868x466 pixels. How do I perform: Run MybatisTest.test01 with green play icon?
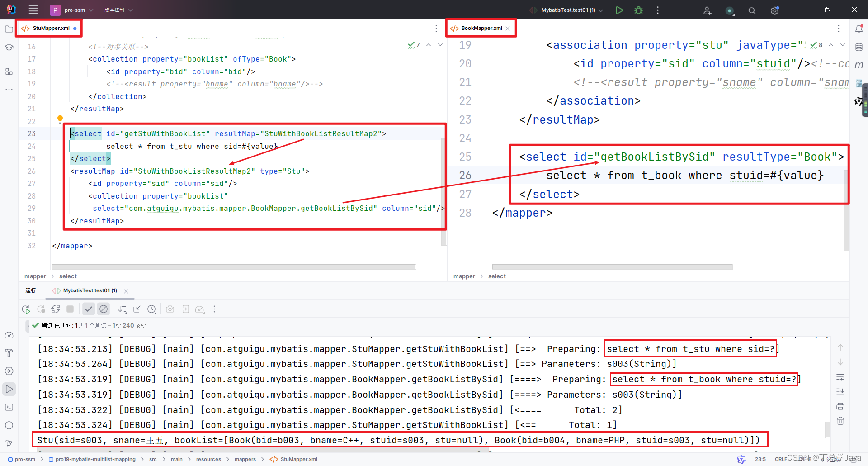619,10
